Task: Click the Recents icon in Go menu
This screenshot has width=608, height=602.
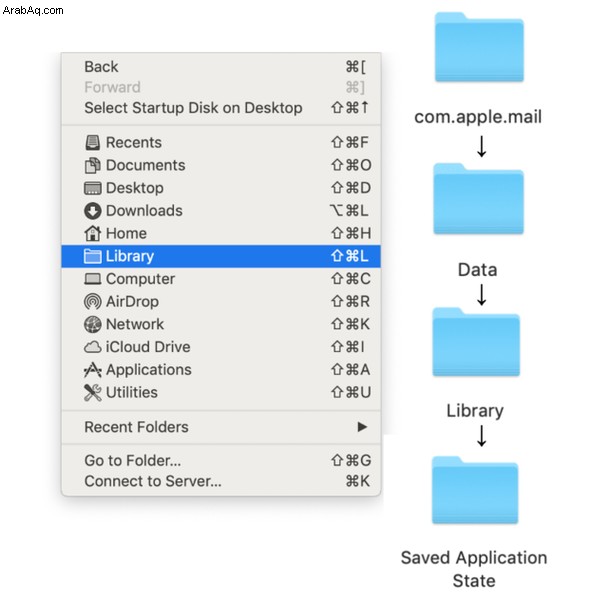Action: [x=92, y=143]
